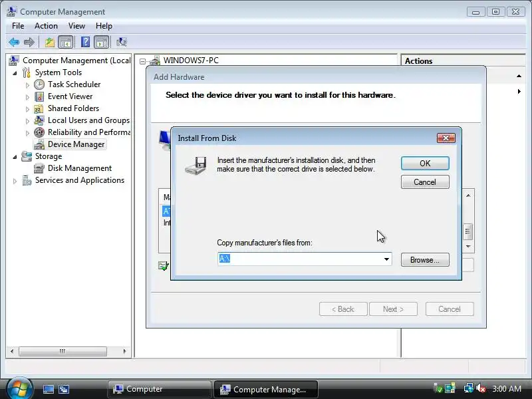Click Cancel in Install From Disk dialog
This screenshot has width=532, height=399.
click(x=425, y=182)
